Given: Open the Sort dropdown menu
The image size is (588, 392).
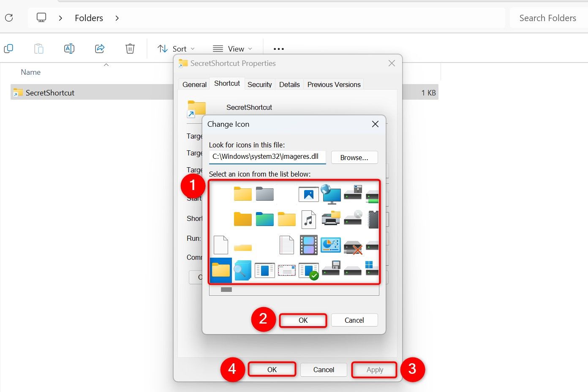Looking at the screenshot, I should click(x=176, y=49).
